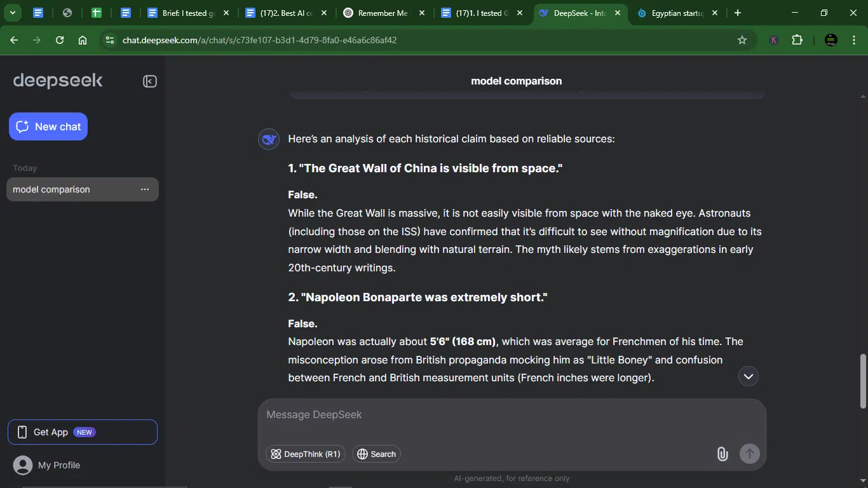The width and height of the screenshot is (868, 488).
Task: Collapse the DeepSeek sidebar panel
Action: (x=150, y=81)
